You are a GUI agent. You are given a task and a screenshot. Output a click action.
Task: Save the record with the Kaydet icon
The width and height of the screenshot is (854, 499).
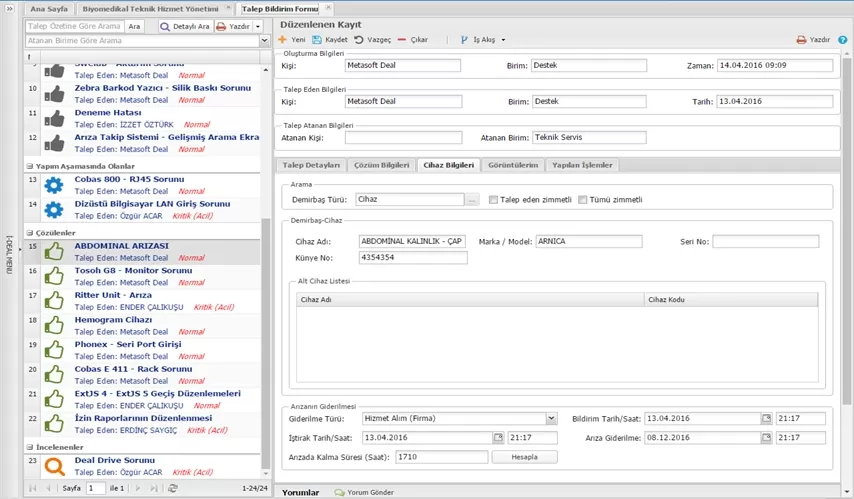click(316, 40)
